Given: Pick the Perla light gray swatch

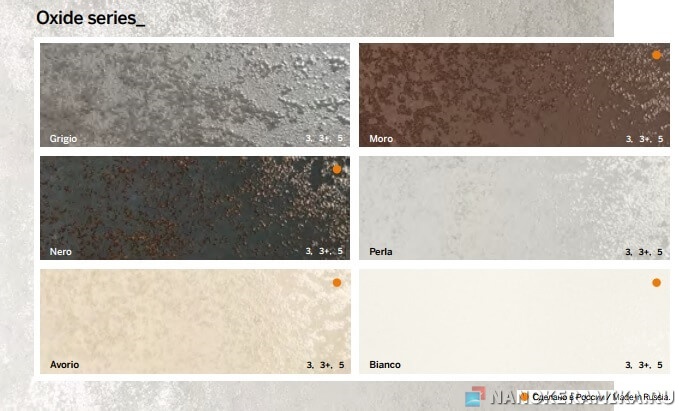Looking at the screenshot, I should [514, 207].
